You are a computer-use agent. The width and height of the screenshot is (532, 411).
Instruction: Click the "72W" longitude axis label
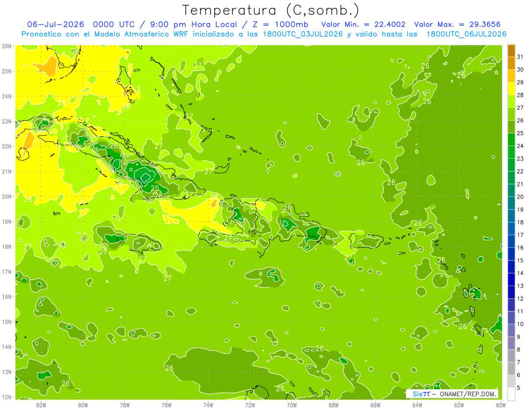click(250, 404)
